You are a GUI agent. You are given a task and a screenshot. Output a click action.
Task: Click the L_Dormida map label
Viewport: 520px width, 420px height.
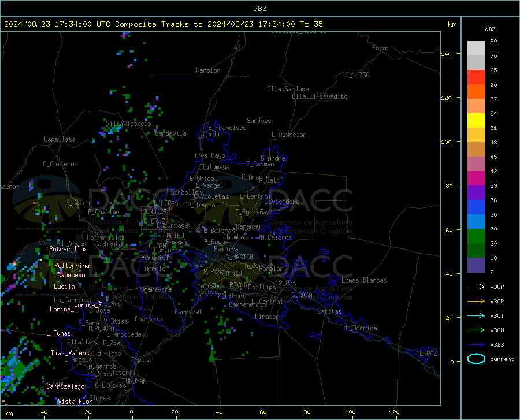361,328
